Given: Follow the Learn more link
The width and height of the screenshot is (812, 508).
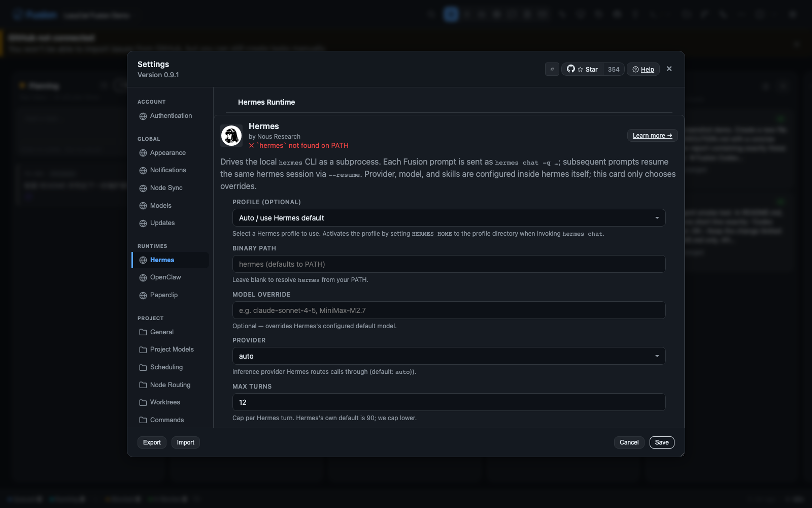Looking at the screenshot, I should tap(652, 136).
